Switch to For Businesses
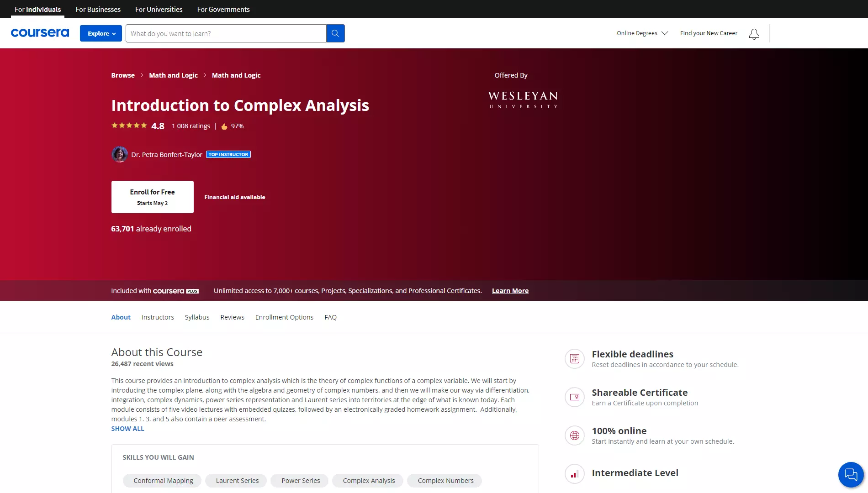The height and width of the screenshot is (493, 868). (x=98, y=9)
